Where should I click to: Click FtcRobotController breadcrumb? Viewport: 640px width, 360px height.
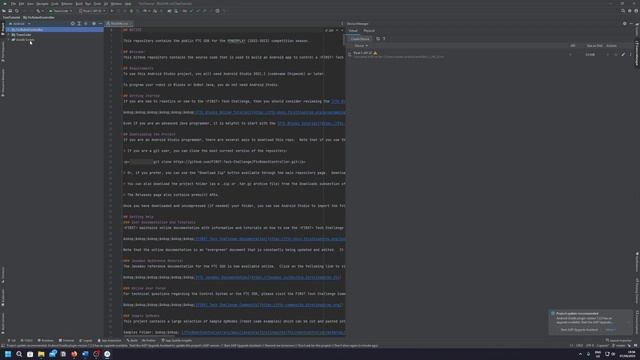39,18
